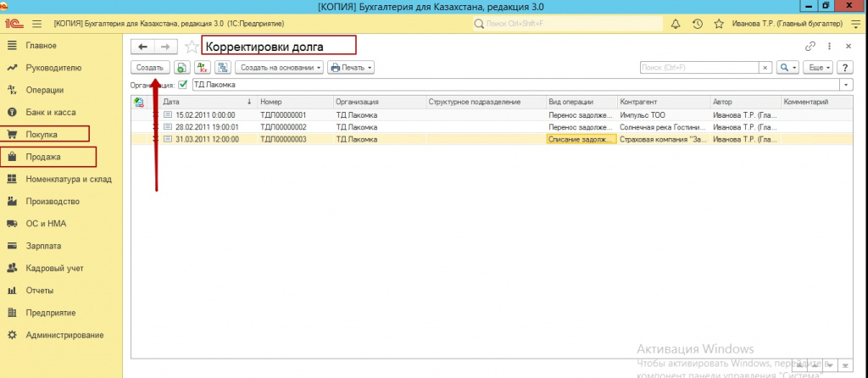Sort by Комментарий column header
The image size is (868, 378).
tap(816, 102)
